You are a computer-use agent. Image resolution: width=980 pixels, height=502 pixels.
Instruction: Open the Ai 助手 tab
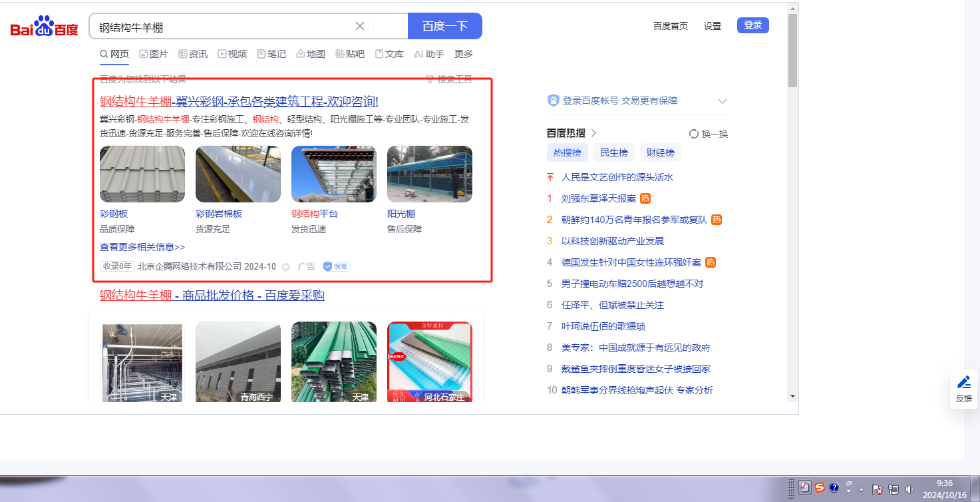(429, 54)
